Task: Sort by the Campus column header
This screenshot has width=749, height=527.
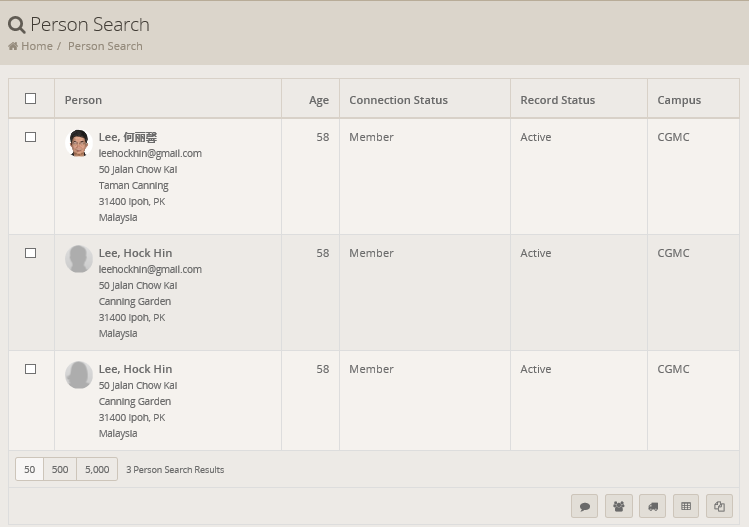Action: (x=679, y=100)
